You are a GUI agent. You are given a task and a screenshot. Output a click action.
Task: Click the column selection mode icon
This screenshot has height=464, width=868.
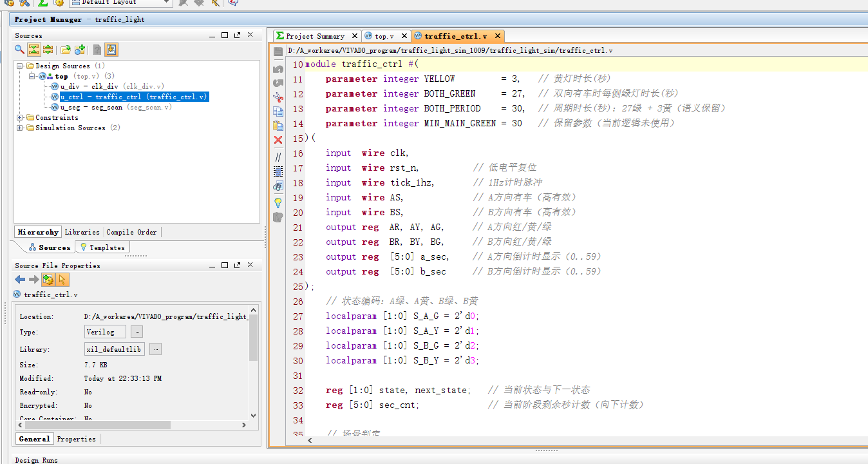coord(278,171)
